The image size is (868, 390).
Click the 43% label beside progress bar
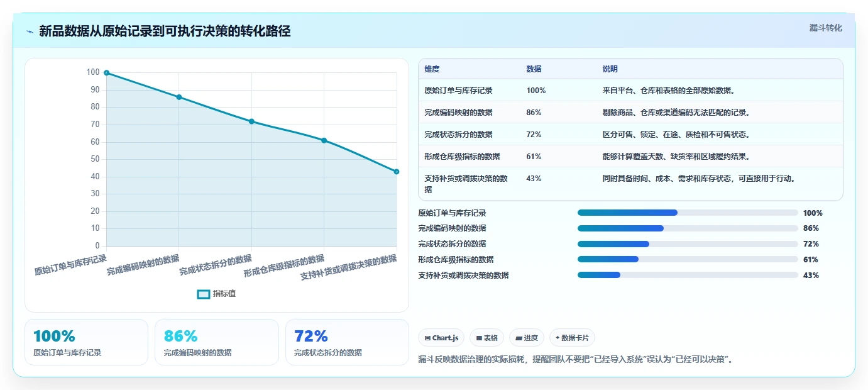click(x=811, y=276)
